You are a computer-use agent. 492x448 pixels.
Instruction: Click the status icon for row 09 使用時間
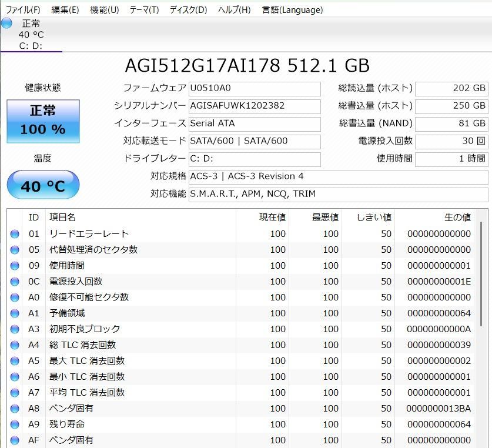coord(15,266)
